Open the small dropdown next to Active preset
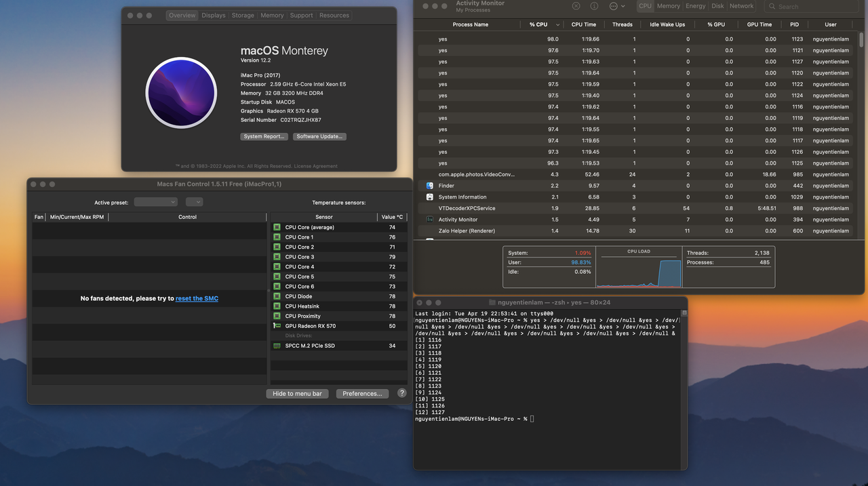This screenshot has width=868, height=486. 194,202
